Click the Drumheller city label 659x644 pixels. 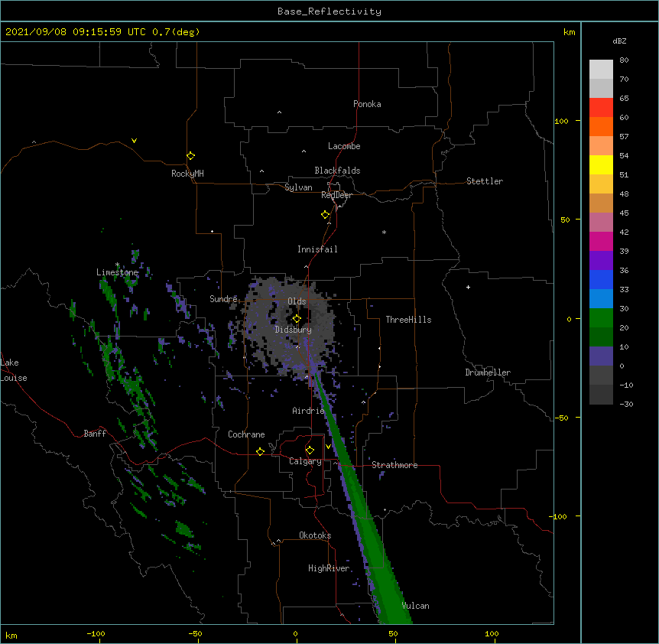pyautogui.click(x=488, y=372)
